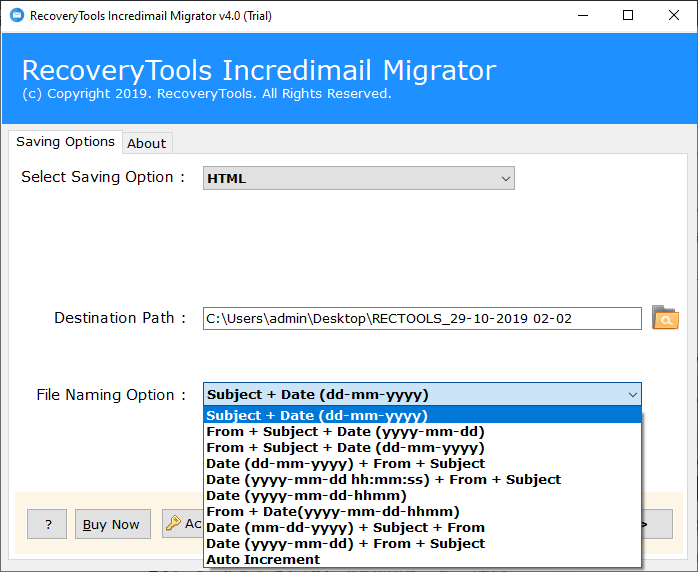
Task: Click the key icon on Activate button
Action: 173,523
